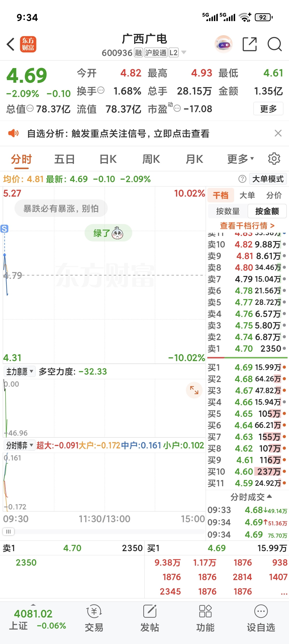Close the 自选分析 notification banner

coord(278,133)
